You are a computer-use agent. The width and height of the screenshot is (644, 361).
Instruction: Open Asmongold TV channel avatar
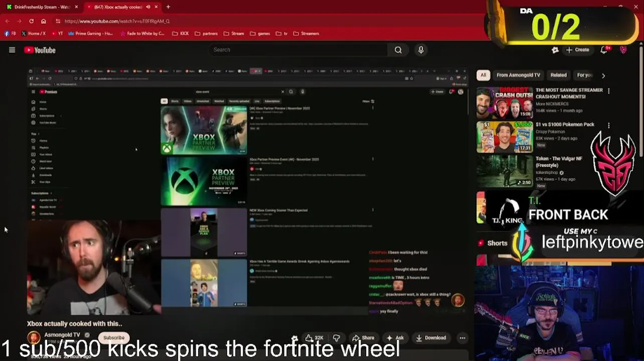pos(34,337)
